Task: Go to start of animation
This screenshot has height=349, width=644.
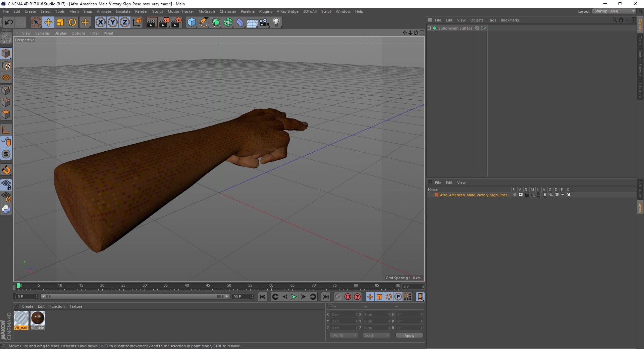Action: pyautogui.click(x=263, y=297)
